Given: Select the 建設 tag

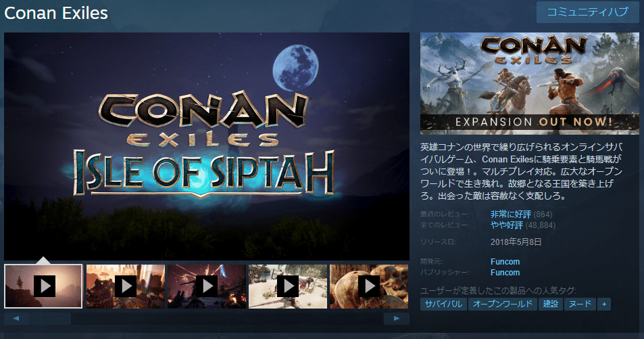Looking at the screenshot, I should point(551,304).
